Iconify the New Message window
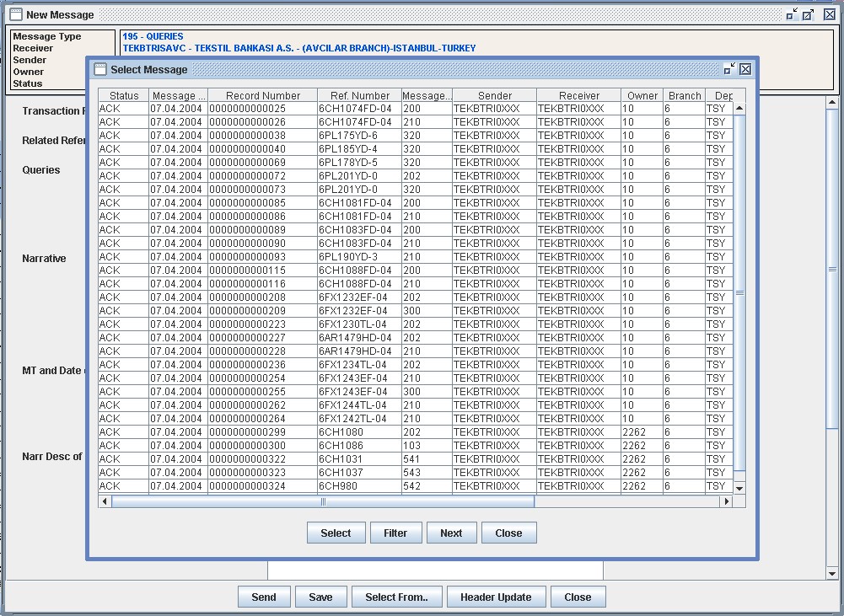This screenshot has height=616, width=844. [x=792, y=14]
